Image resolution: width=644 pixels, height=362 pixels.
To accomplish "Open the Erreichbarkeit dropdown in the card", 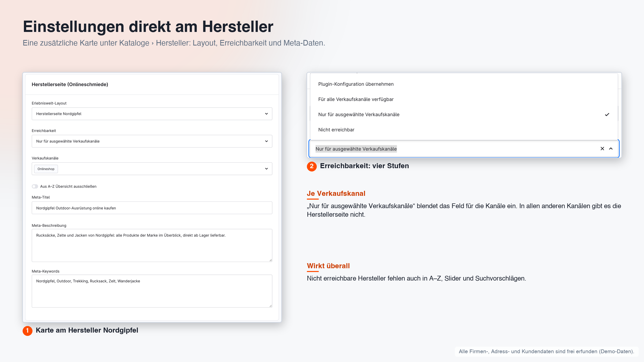I will pyautogui.click(x=152, y=141).
